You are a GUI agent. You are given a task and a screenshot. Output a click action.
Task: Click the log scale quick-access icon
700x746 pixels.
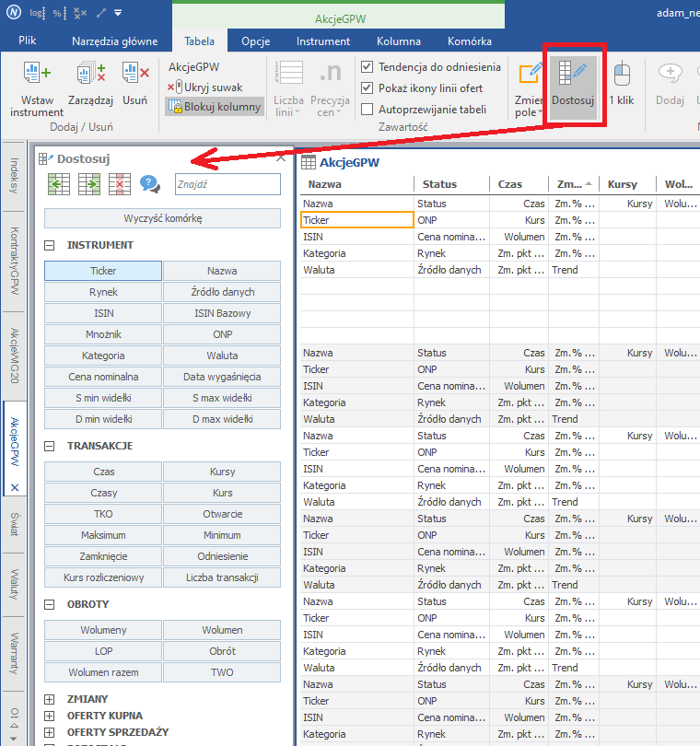[x=37, y=13]
